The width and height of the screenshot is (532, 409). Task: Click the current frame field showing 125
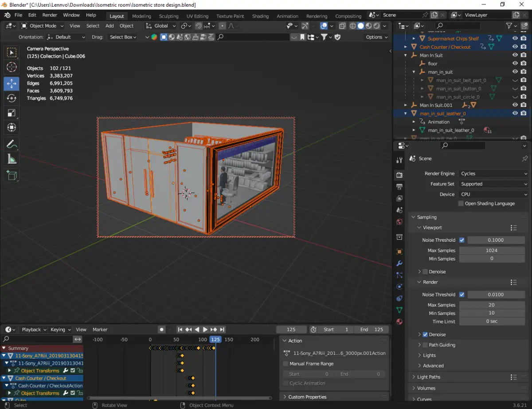tap(291, 330)
